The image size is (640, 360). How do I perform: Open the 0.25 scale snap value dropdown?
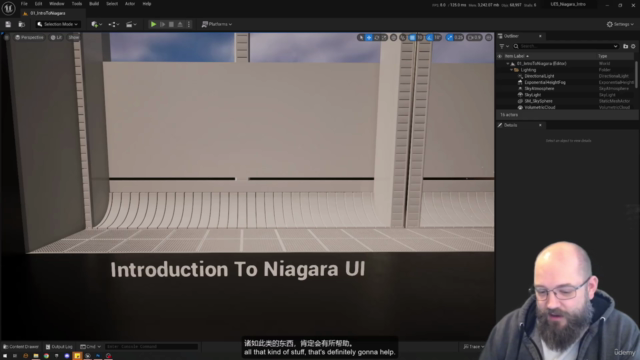coord(458,38)
